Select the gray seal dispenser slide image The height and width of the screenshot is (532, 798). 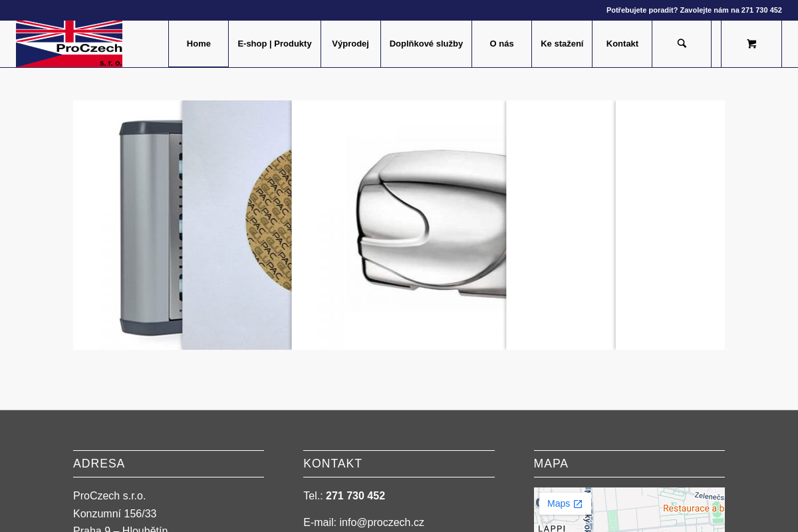pyautogui.click(x=128, y=225)
